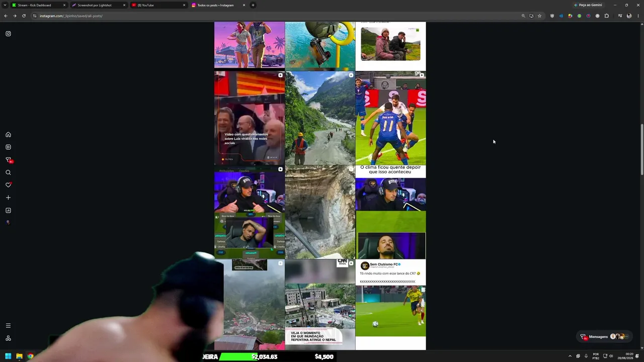Open 'O clima ficou quente' streamer post
The image size is (644, 362).
click(x=390, y=212)
